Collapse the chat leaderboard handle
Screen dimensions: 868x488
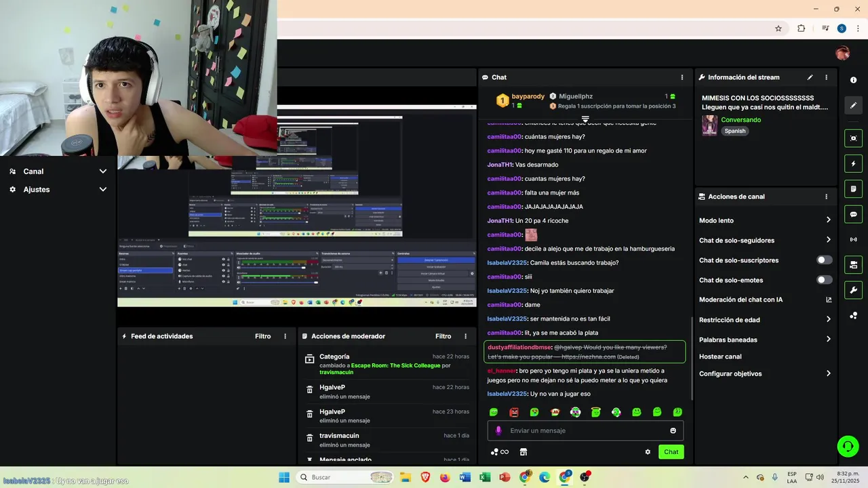click(x=585, y=119)
